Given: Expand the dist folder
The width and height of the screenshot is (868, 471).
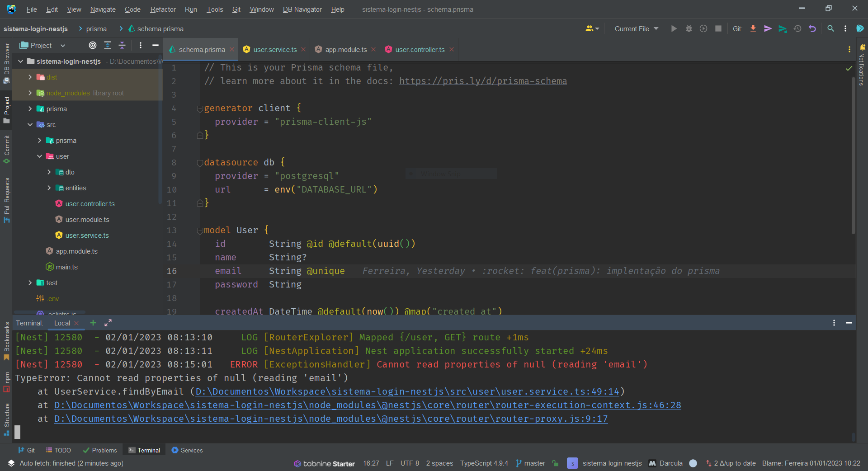Looking at the screenshot, I should point(30,77).
